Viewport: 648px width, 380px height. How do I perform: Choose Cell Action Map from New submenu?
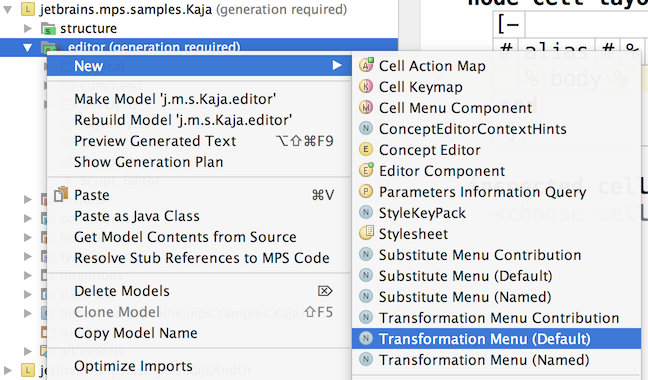click(496, 66)
